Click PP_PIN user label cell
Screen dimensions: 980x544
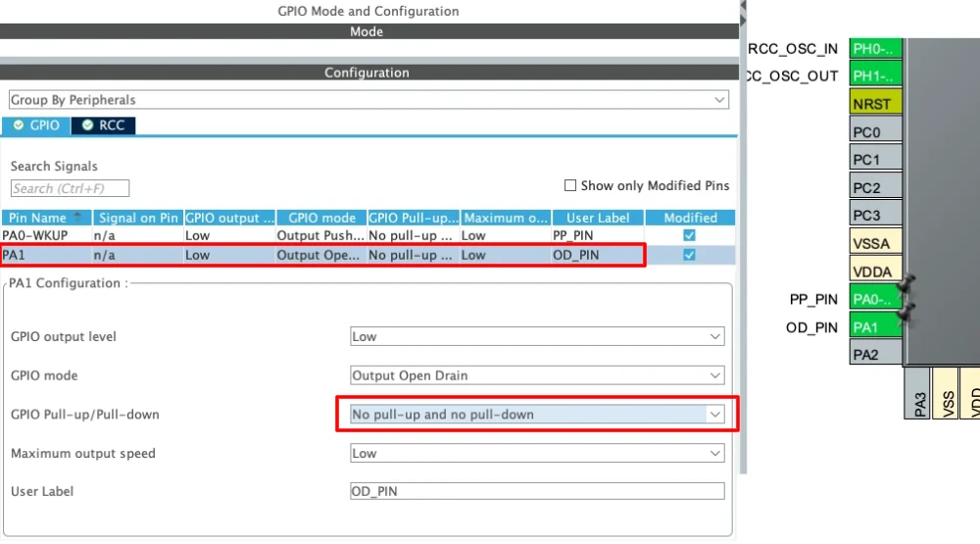tap(598, 235)
